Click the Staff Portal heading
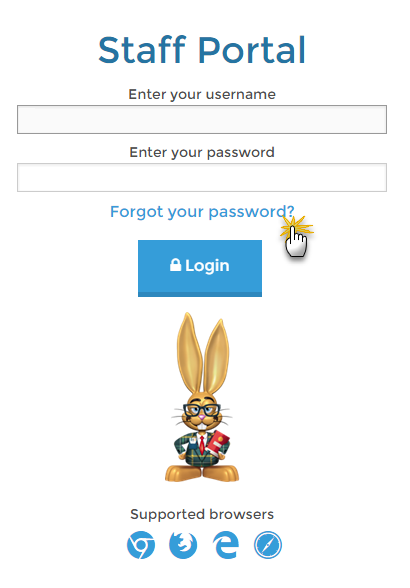 coord(202,50)
